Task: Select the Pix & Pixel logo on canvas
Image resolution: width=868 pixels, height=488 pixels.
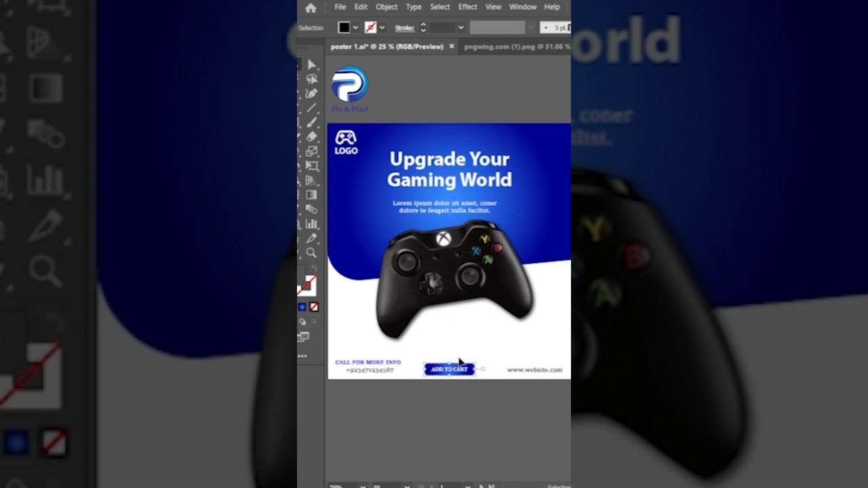Action: pos(349,89)
